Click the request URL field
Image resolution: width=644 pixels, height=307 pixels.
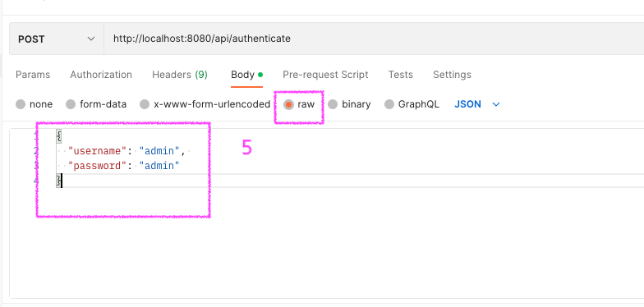click(374, 39)
